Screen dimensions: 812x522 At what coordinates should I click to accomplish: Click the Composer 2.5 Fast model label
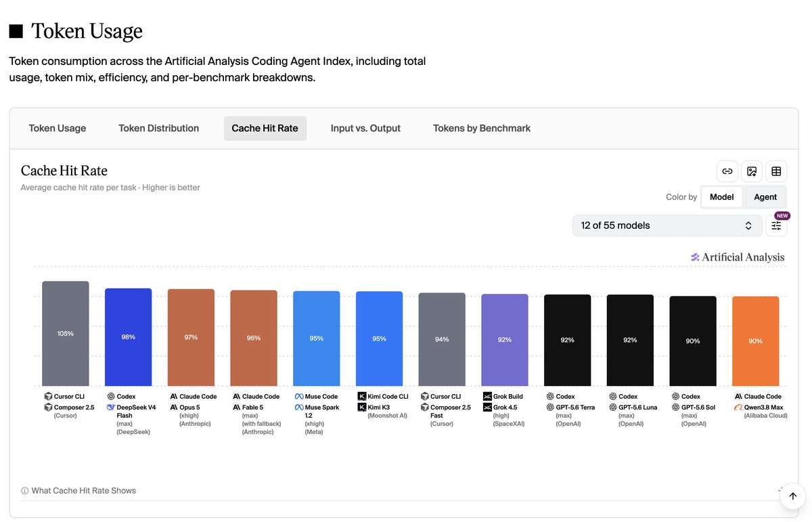point(451,412)
